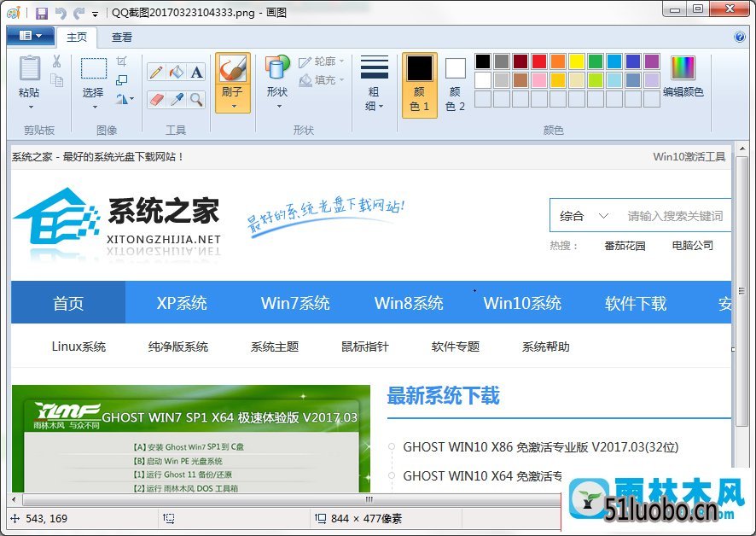Expand the 选择 selection options arrow
This screenshot has width=756, height=536.
[x=95, y=107]
